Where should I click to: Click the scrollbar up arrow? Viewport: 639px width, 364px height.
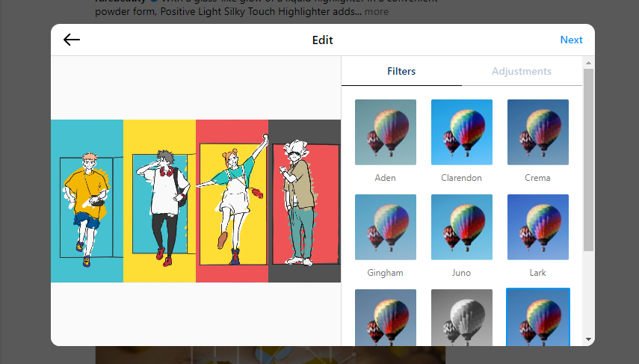pyautogui.click(x=588, y=63)
